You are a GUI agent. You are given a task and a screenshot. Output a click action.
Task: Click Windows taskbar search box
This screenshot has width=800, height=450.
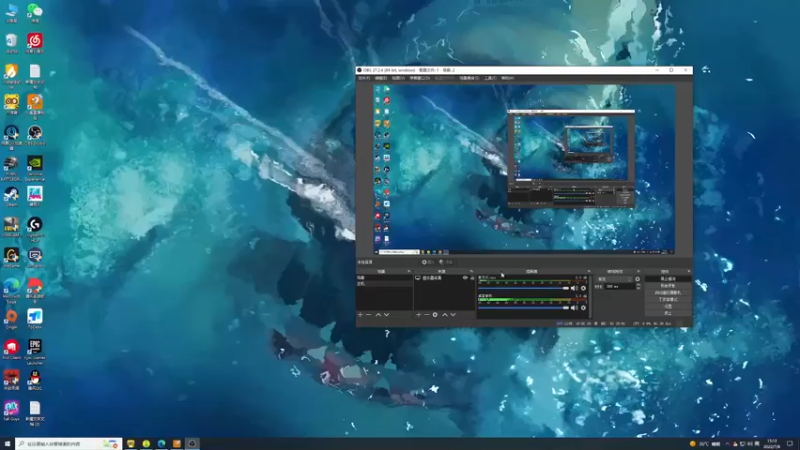point(68,444)
